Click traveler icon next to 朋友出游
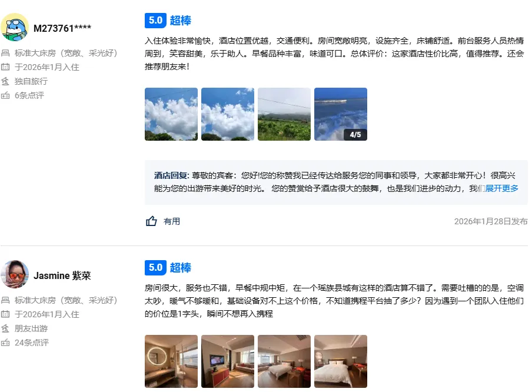The width and height of the screenshot is (532, 392). (x=5, y=328)
